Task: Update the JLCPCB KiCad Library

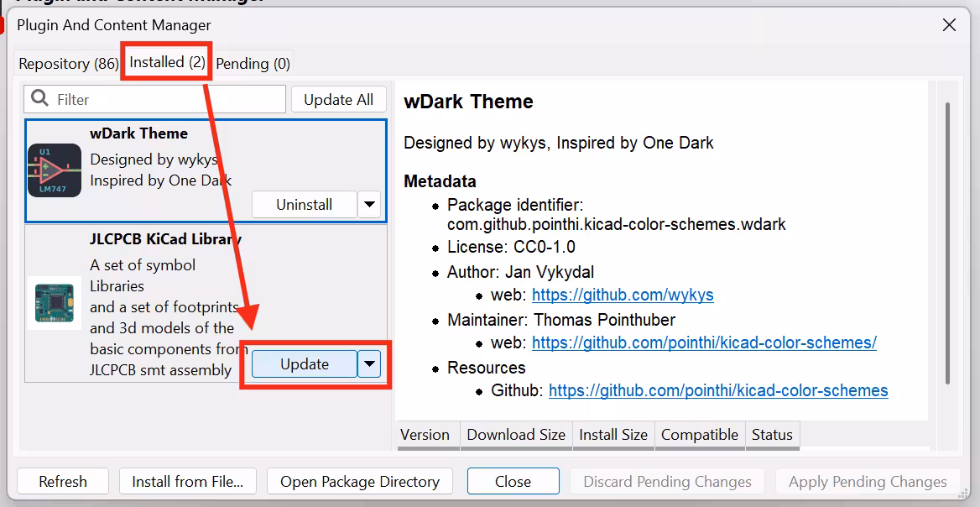Action: (x=304, y=363)
